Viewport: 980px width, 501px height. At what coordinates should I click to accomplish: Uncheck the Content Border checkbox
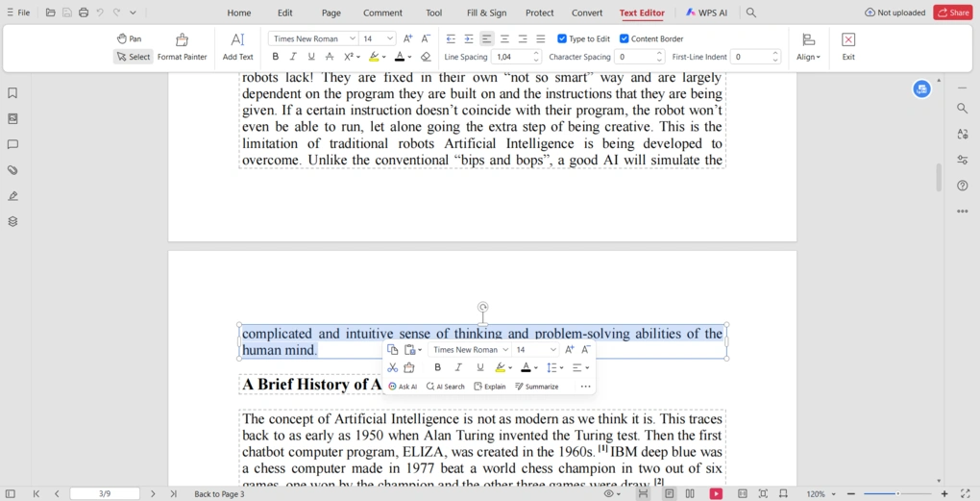coord(624,38)
